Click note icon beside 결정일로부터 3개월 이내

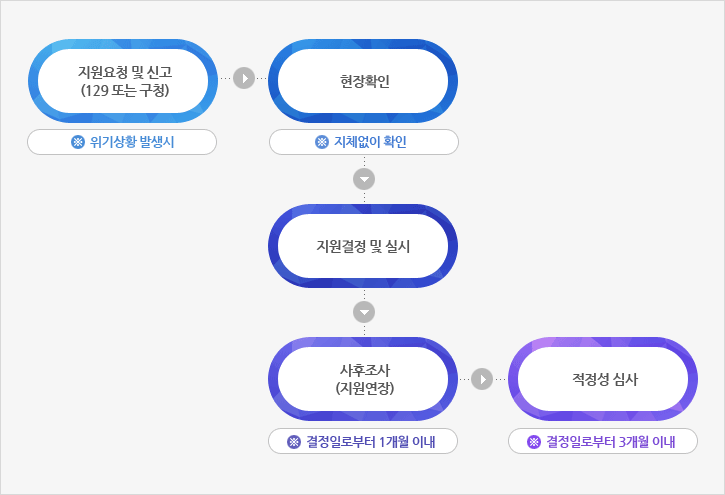click(x=534, y=442)
